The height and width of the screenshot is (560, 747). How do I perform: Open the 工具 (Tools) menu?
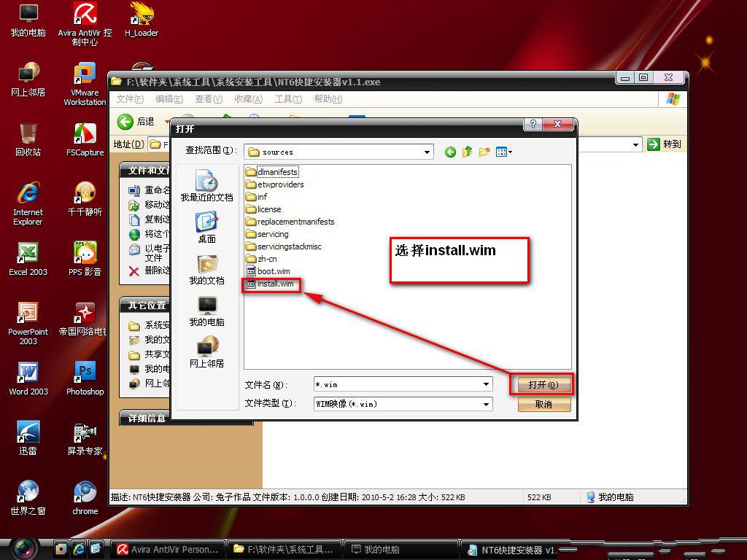[x=287, y=99]
